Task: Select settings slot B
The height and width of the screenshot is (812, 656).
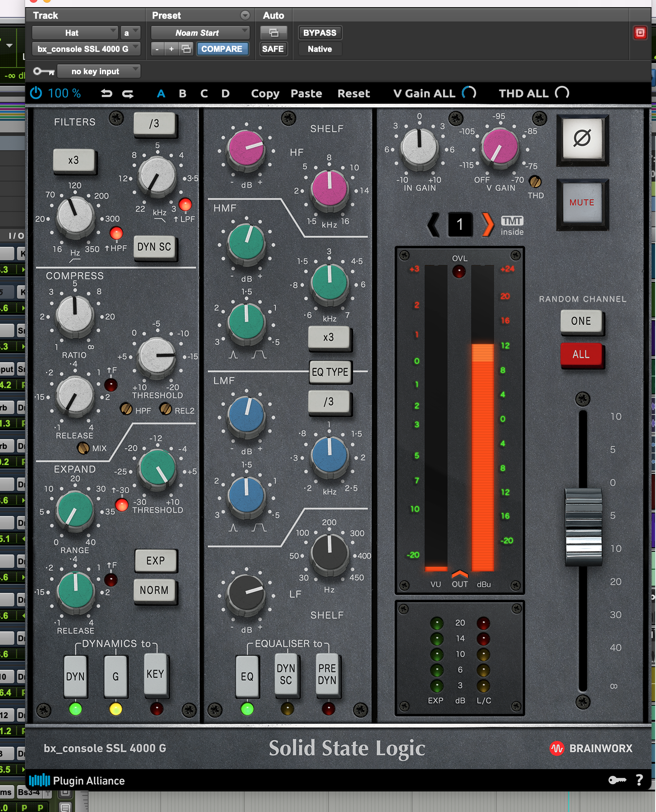Action: pos(183,93)
